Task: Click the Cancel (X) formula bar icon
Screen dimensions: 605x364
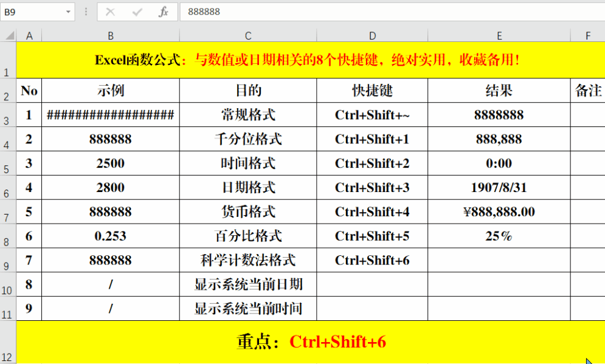Action: tap(110, 12)
